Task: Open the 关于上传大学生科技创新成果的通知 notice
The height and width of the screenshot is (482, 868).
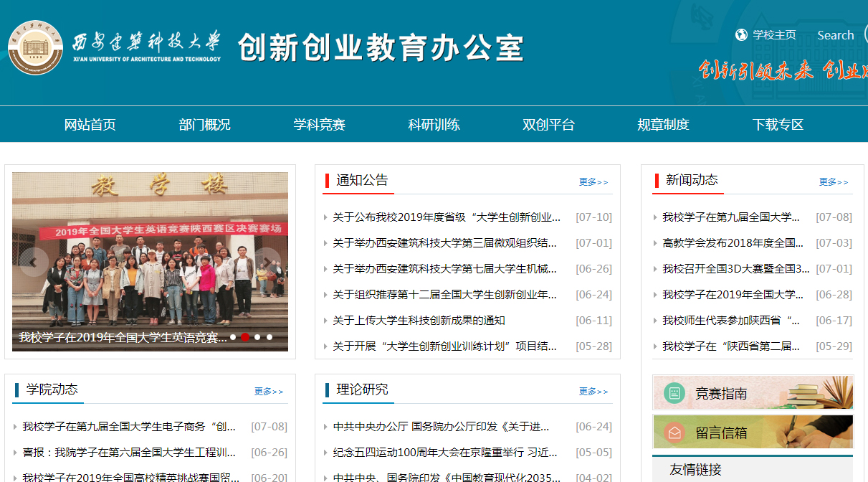Action: coord(419,321)
